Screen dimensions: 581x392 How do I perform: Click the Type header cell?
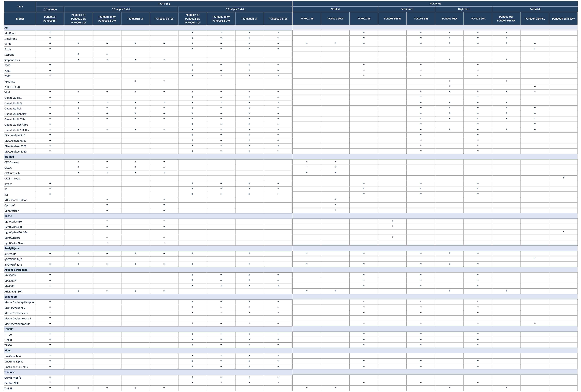tap(20, 7)
